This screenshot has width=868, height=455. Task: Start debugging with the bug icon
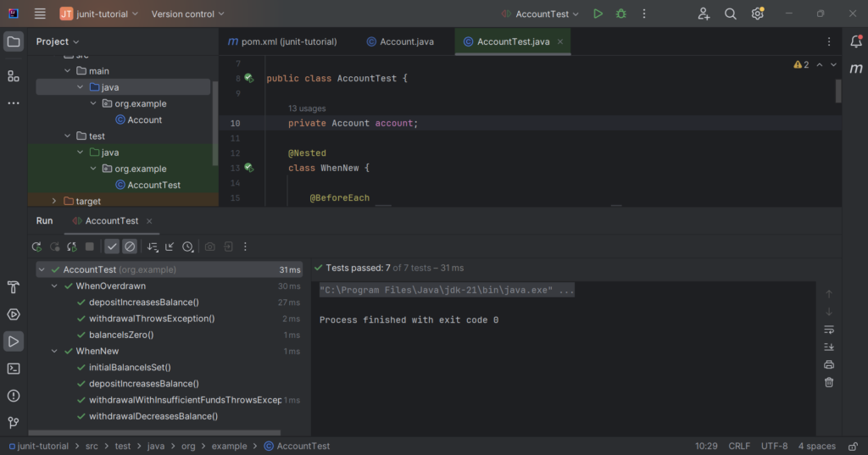pos(621,14)
